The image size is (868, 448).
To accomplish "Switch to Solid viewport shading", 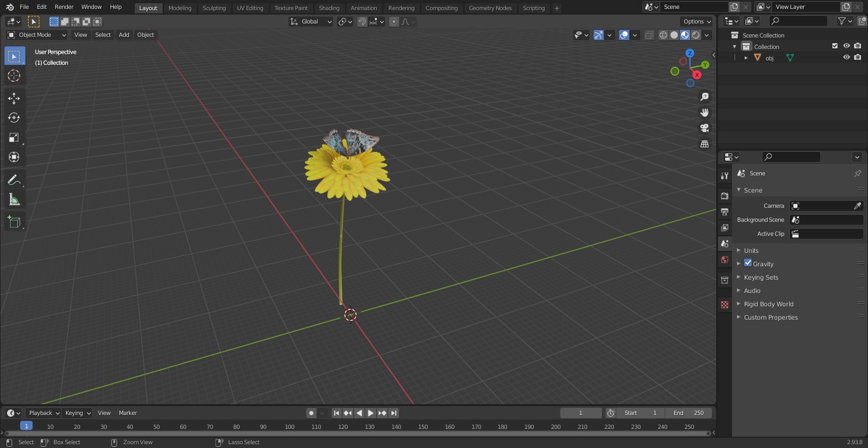I will (x=674, y=35).
